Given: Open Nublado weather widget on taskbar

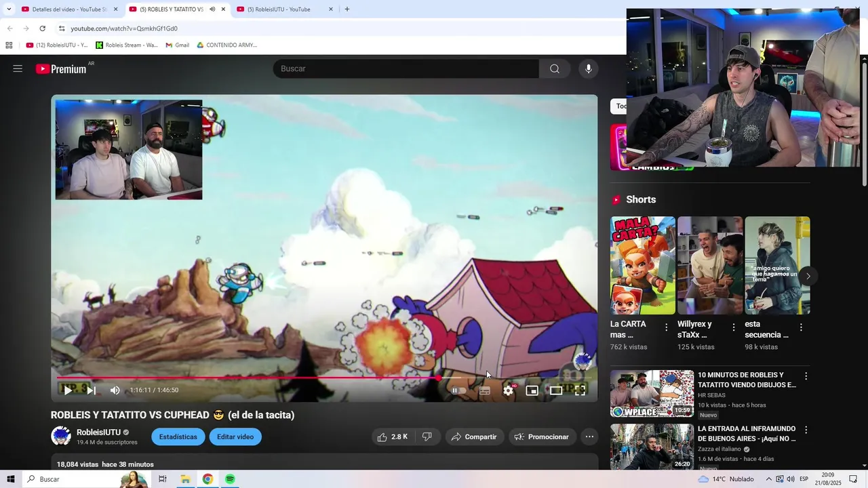Looking at the screenshot, I should click(726, 479).
